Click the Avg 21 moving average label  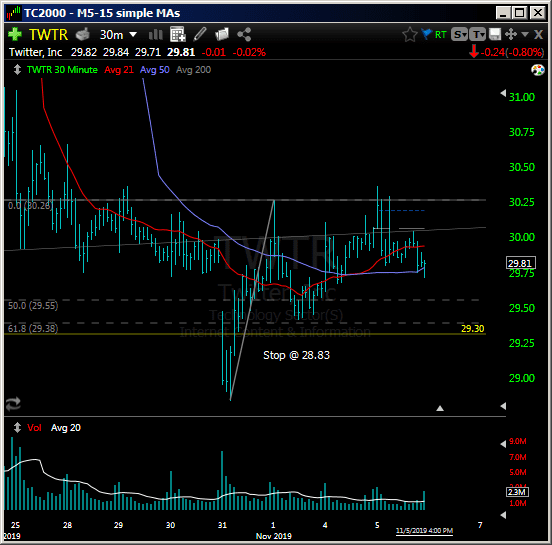tap(119, 70)
